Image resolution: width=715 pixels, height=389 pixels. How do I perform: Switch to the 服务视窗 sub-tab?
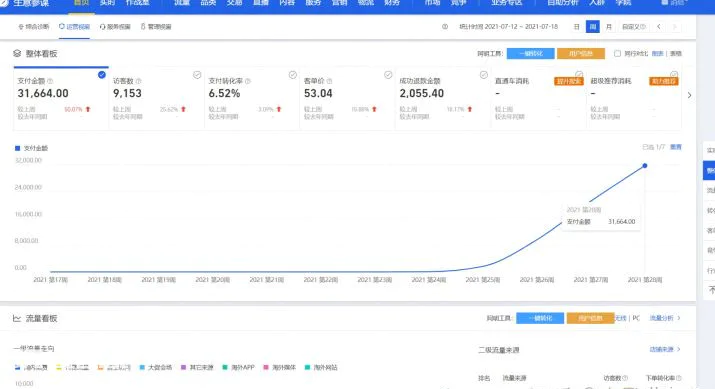(x=115, y=27)
